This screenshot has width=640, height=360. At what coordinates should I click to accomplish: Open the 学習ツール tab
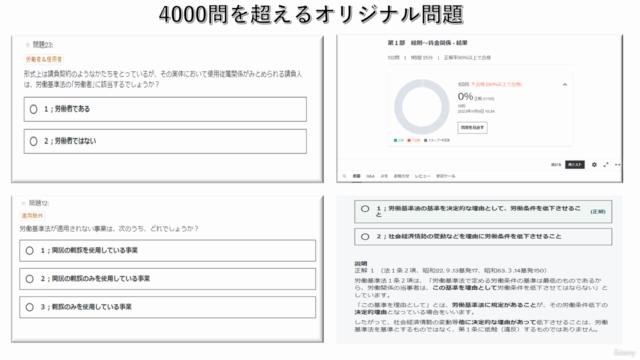click(445, 176)
